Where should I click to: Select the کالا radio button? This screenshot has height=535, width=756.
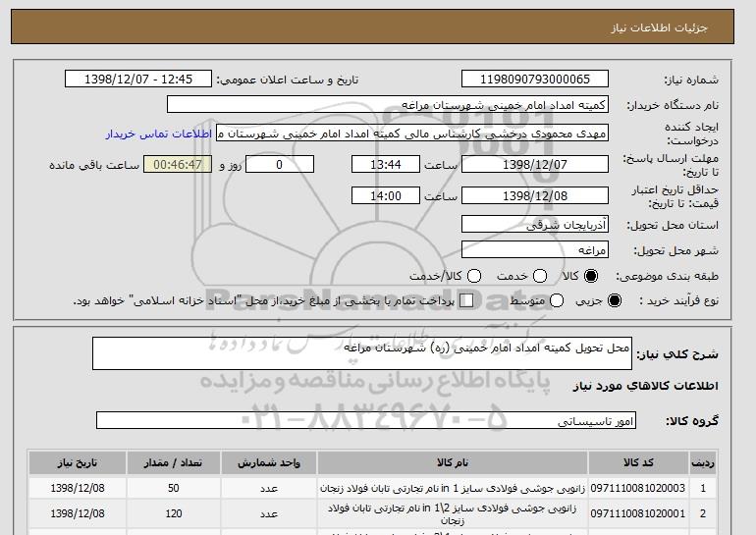click(587, 276)
